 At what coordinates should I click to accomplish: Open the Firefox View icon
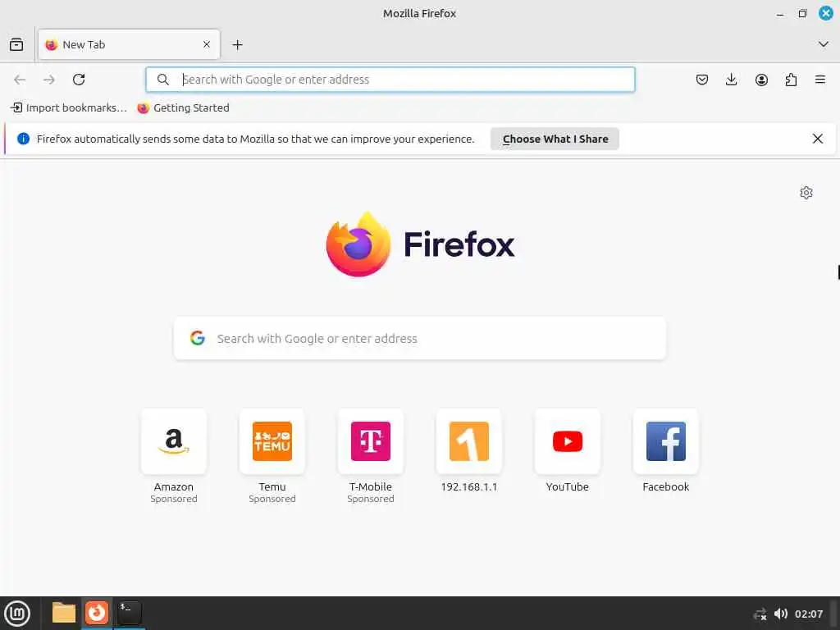(x=16, y=44)
